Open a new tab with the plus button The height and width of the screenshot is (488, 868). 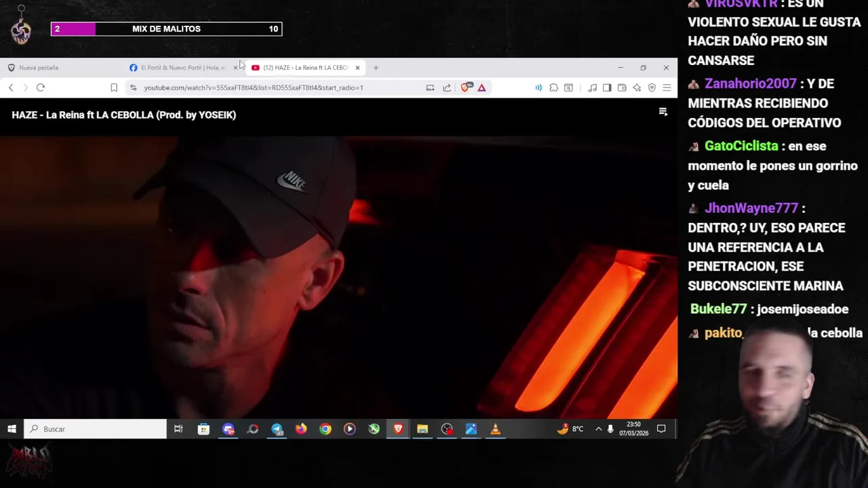click(x=376, y=68)
